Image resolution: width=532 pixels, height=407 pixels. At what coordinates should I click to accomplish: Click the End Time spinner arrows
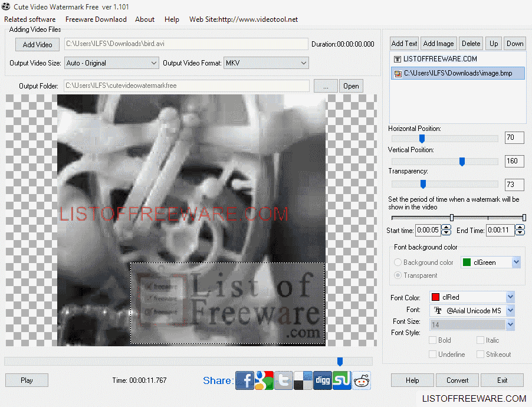point(520,230)
